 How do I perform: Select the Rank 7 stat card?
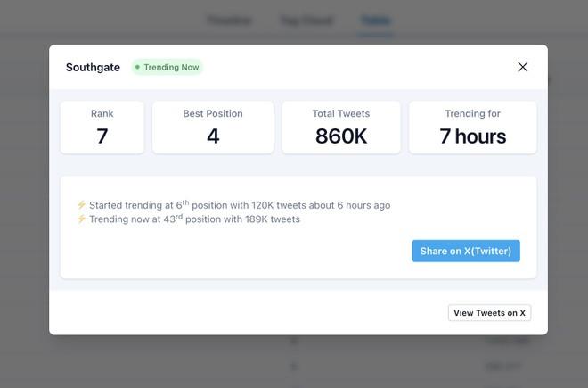tap(102, 128)
